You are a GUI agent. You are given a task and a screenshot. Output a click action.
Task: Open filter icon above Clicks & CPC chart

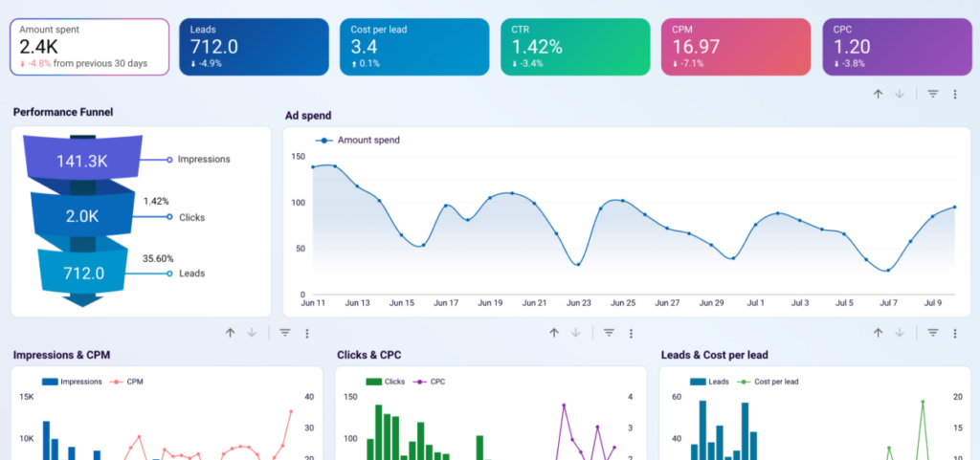tap(609, 333)
